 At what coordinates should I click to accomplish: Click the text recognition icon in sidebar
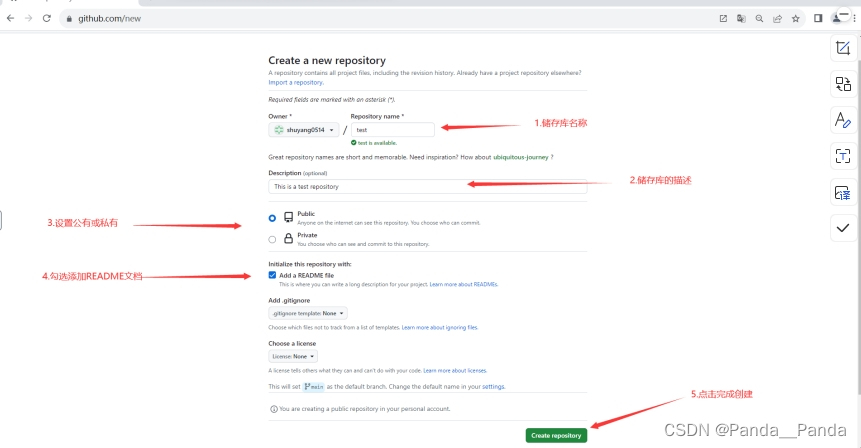point(843,156)
